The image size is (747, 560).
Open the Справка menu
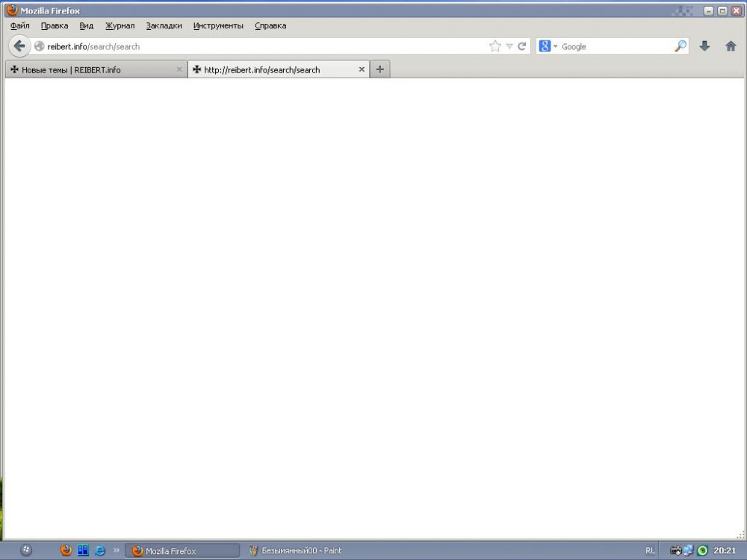coord(270,25)
